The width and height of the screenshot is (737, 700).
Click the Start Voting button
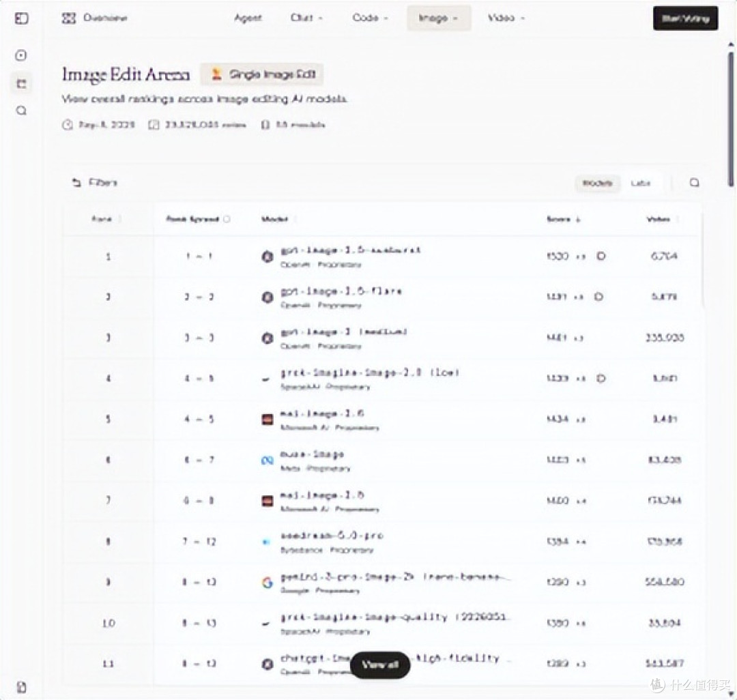click(685, 18)
